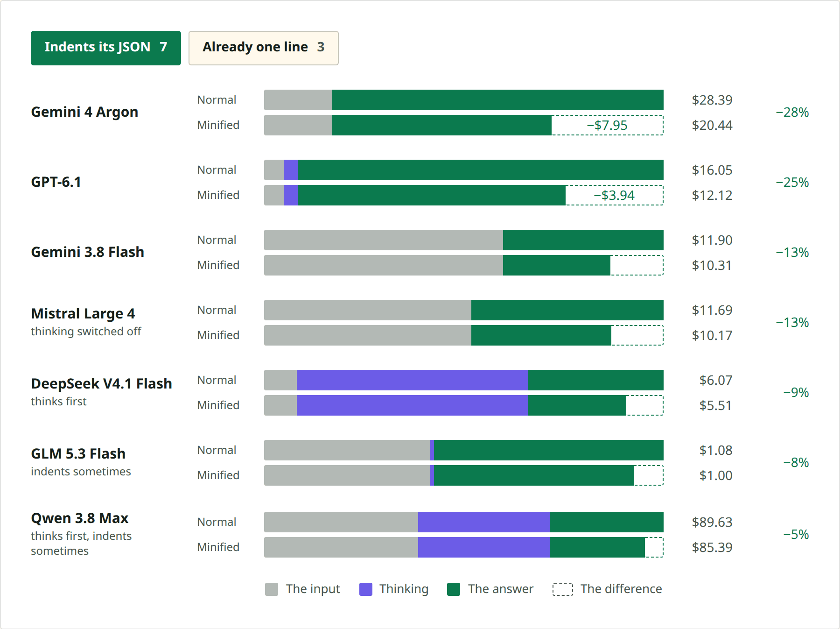Click the −25% savings figure
Screen dimensions: 840x629
coord(792,183)
